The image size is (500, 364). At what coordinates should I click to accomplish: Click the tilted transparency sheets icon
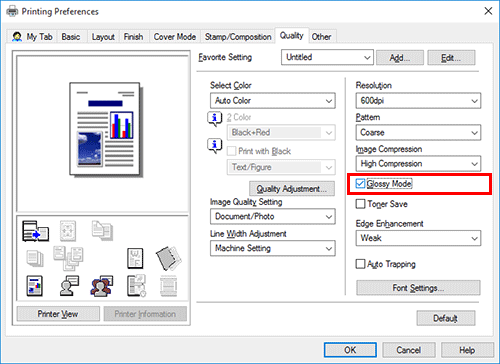coord(169,258)
